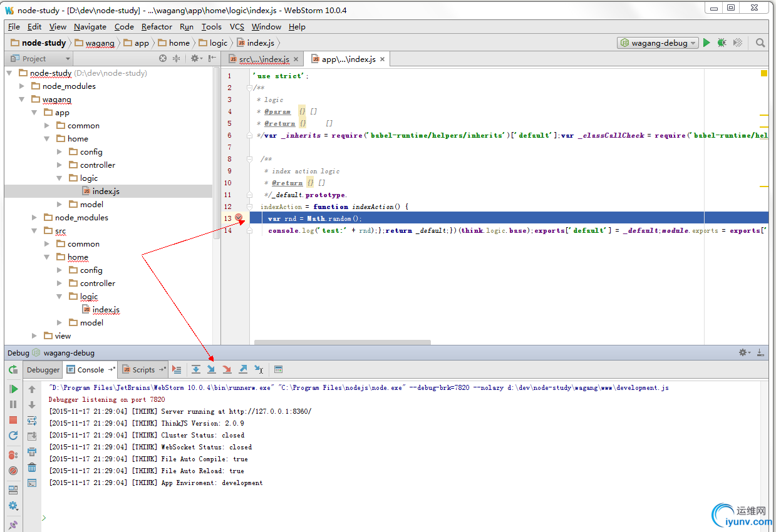Open the Navigate menu

click(x=90, y=26)
